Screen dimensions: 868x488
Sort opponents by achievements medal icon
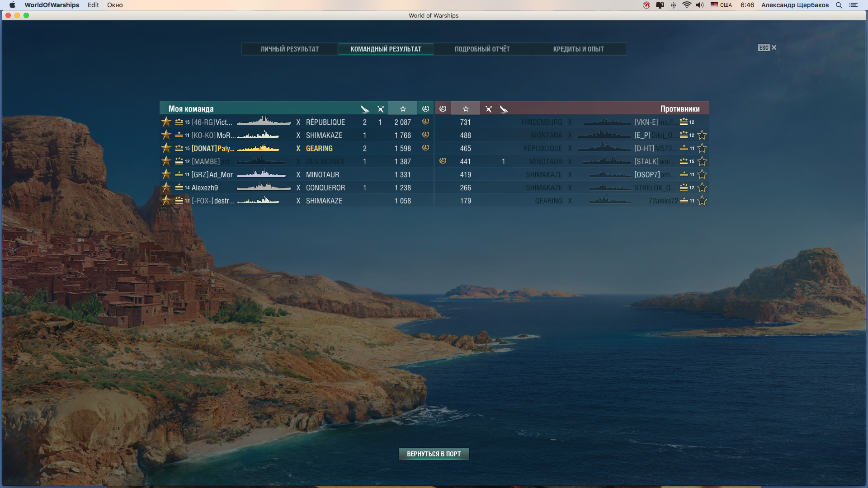tap(443, 108)
